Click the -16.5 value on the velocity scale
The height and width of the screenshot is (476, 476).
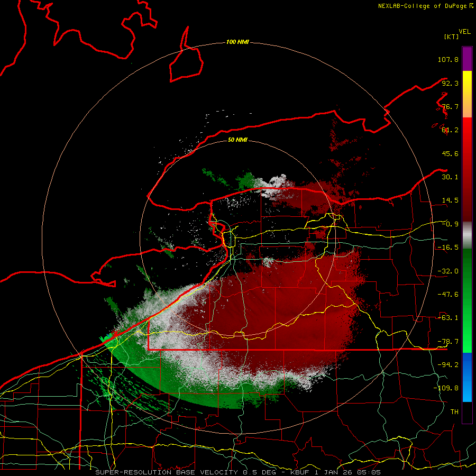(x=448, y=248)
